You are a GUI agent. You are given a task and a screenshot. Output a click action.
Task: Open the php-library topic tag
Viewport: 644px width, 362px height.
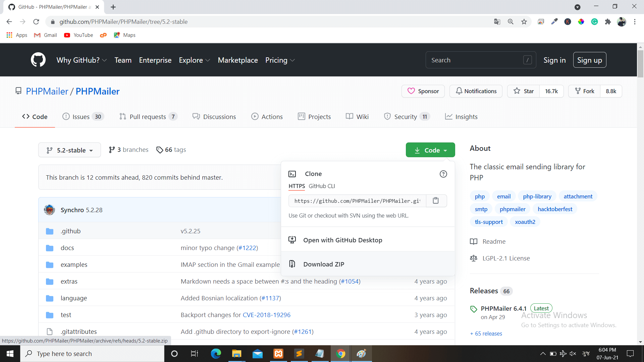click(537, 196)
